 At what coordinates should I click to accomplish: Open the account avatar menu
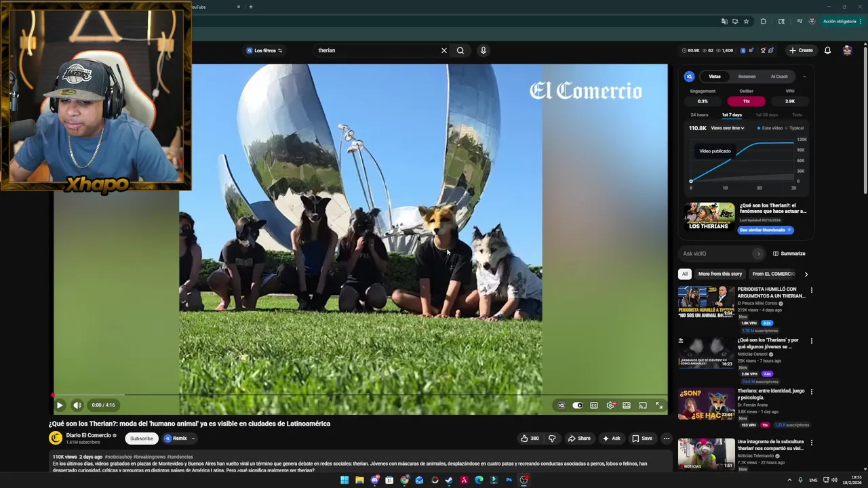coord(847,50)
